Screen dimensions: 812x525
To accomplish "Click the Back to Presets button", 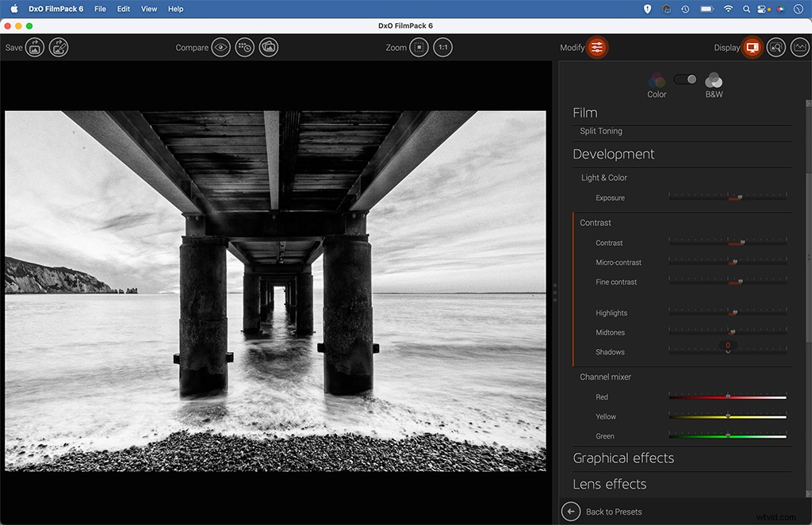I will point(605,512).
